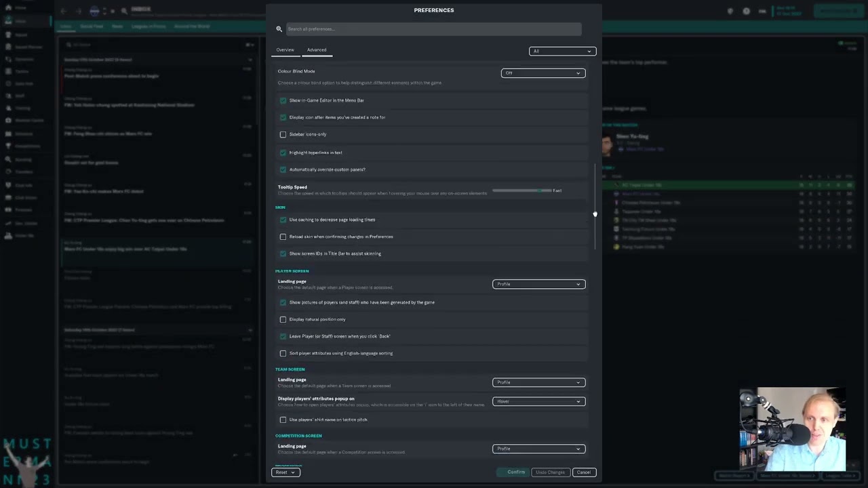Open Inbox from the sidebar
868x488 pixels.
[x=20, y=22]
